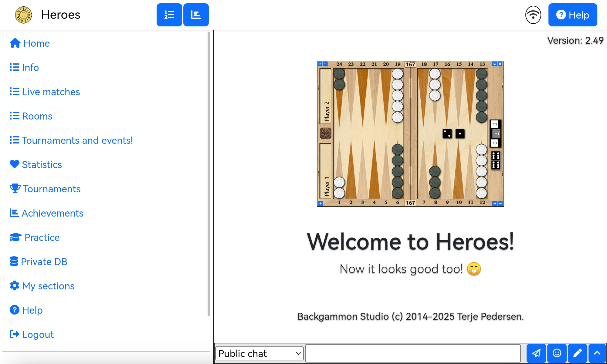Screen dimensions: 607x364
Task: Focus the chat message input field
Action: 413,353
